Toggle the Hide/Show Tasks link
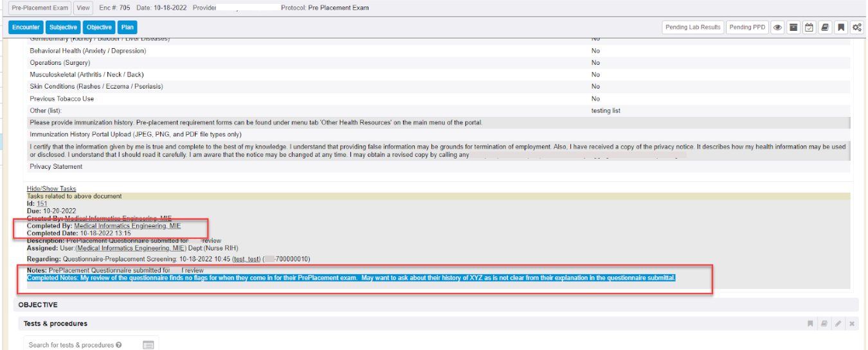The height and width of the screenshot is (350, 868). pos(51,189)
